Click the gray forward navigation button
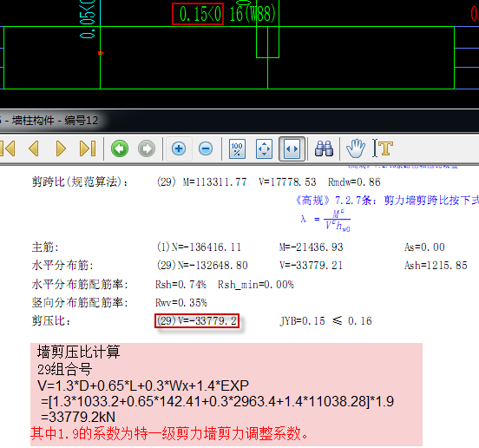479x448 pixels. 147,148
